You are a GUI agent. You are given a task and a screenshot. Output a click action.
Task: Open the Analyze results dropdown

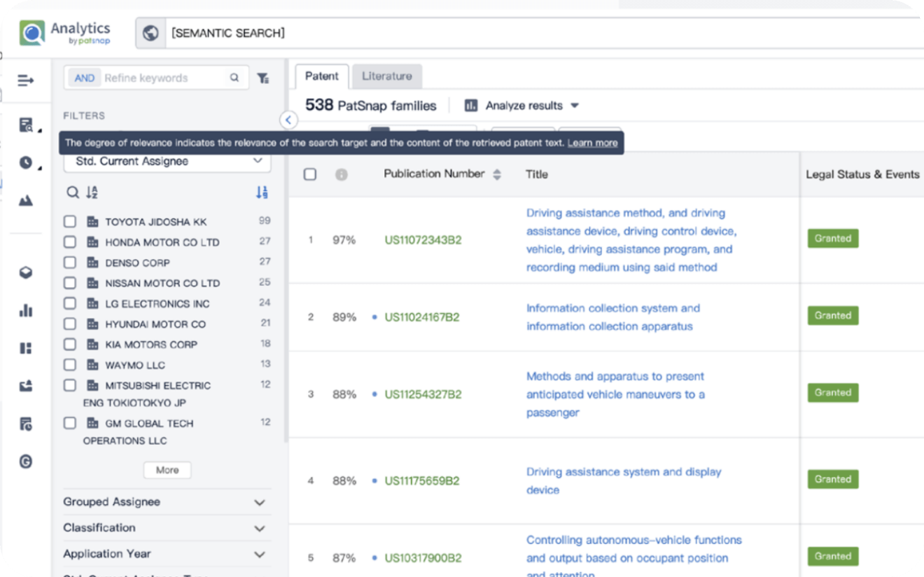(522, 106)
